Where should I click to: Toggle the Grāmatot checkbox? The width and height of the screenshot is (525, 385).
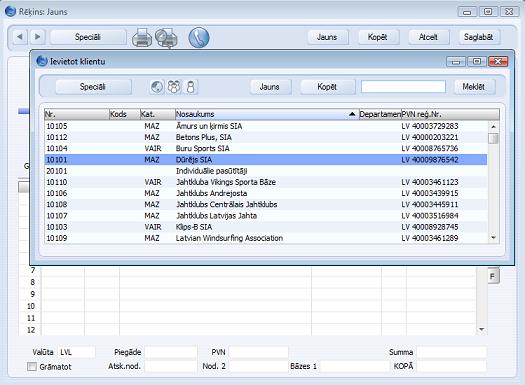32,366
